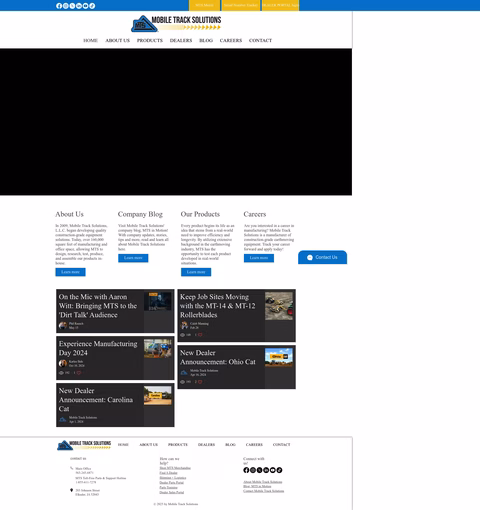Open the TikTok icon in the top blue bar

(92, 6)
